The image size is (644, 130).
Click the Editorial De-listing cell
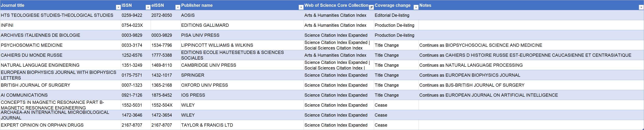pos(396,15)
